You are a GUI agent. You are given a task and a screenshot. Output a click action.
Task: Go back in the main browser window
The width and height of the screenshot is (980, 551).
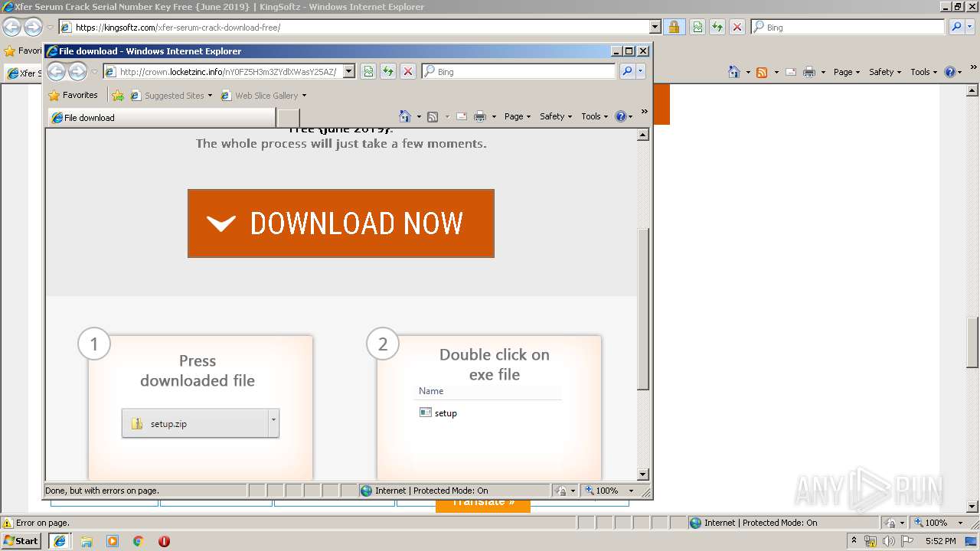tap(11, 28)
